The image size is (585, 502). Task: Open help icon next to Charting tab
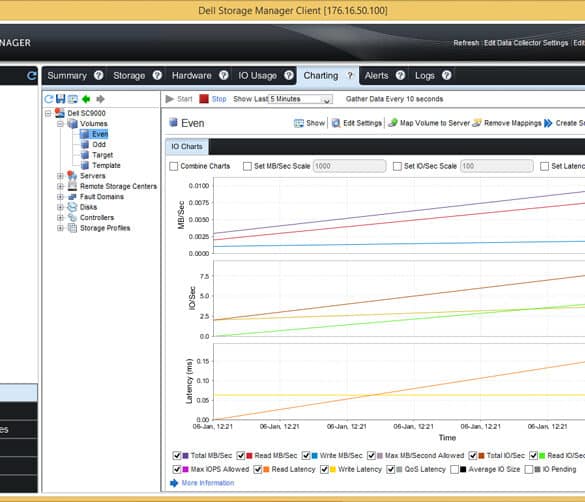click(x=350, y=75)
